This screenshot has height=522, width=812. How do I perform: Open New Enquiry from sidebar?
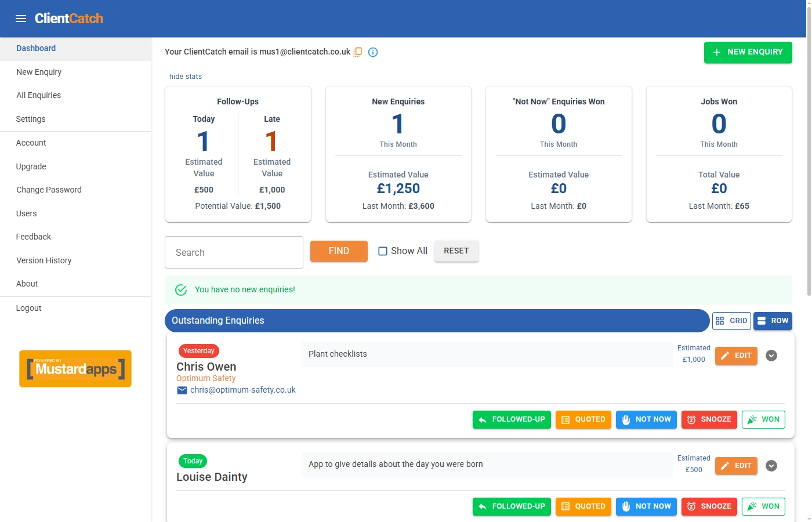click(x=75, y=72)
